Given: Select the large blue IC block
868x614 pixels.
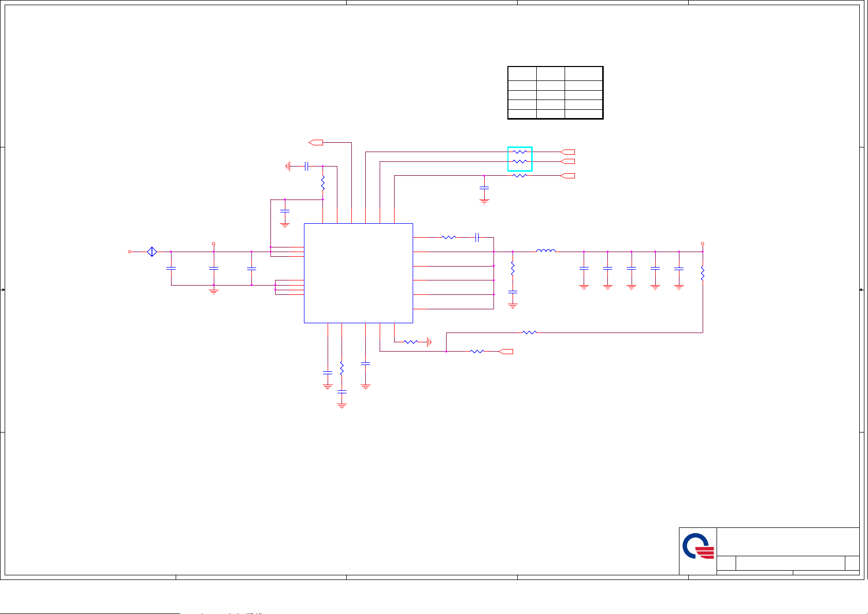Looking at the screenshot, I should point(359,273).
